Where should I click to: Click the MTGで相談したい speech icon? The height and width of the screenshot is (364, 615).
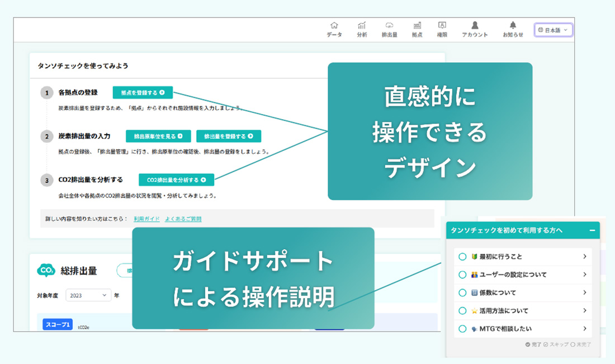pyautogui.click(x=474, y=329)
